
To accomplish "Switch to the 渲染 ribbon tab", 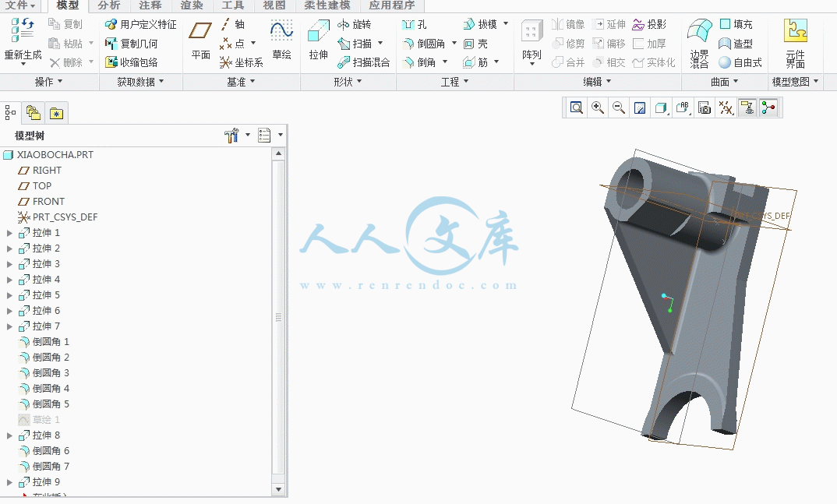I will pos(192,5).
